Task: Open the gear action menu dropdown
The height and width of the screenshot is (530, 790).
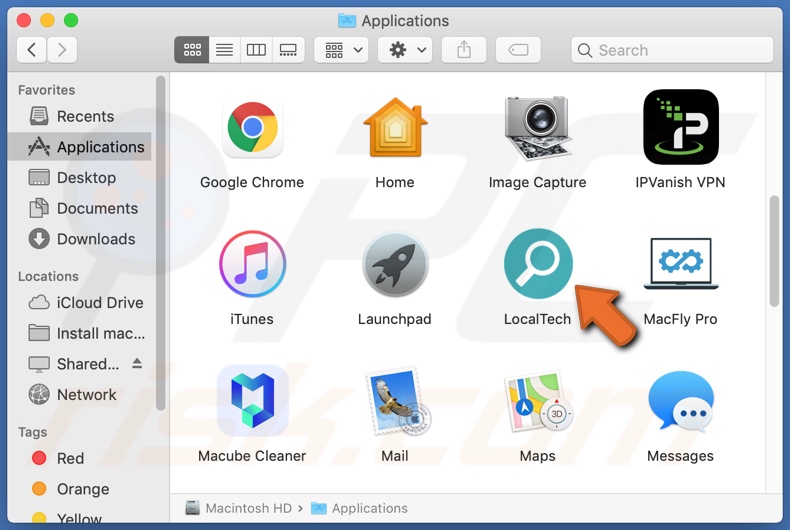Action: tap(405, 50)
